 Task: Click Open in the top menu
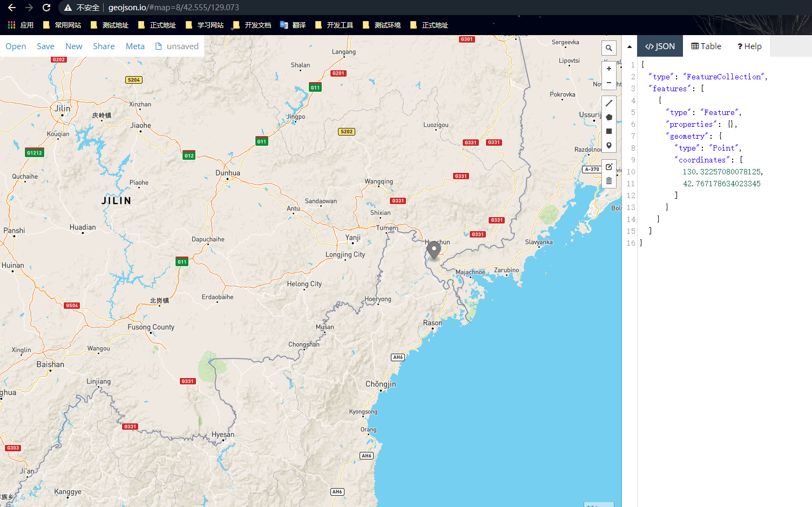coord(15,46)
